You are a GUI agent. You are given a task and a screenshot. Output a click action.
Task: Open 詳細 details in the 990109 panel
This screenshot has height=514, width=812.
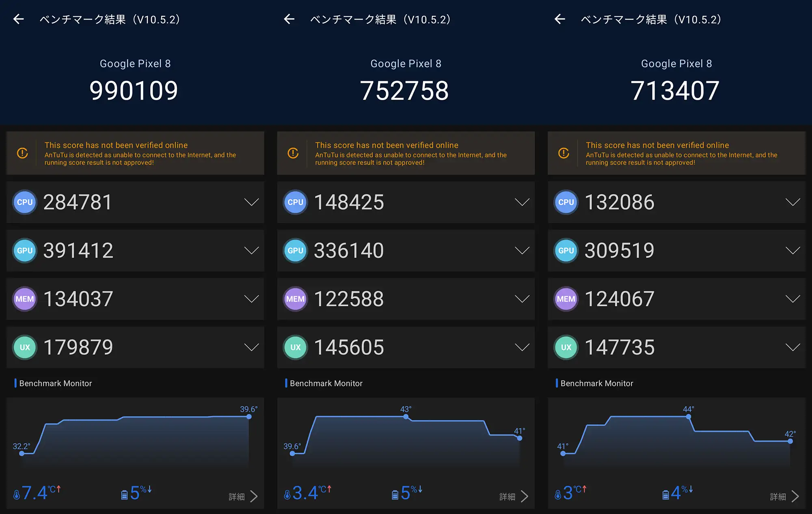coord(243,496)
